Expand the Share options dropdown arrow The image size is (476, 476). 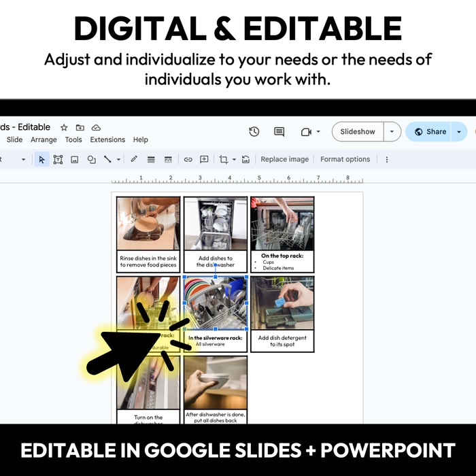459,132
